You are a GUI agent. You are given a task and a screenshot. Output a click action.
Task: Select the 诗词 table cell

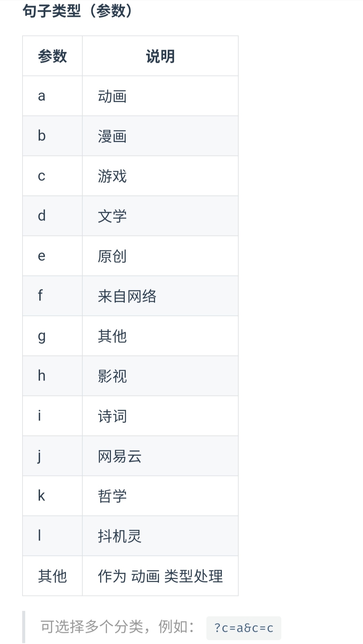[160, 416]
